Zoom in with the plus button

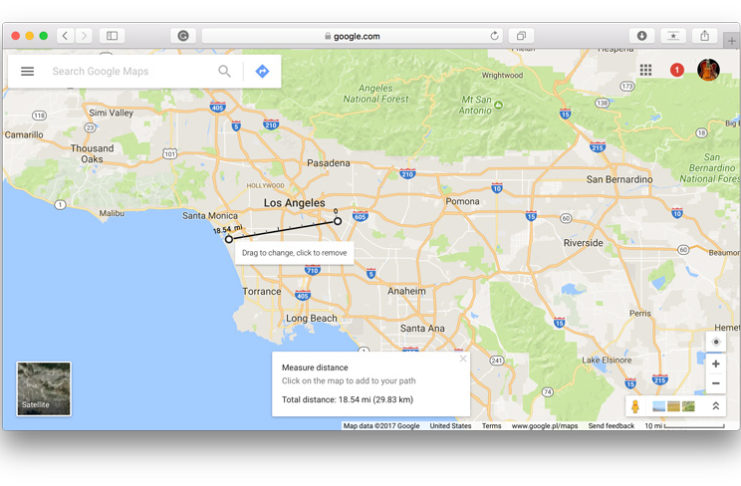(x=715, y=364)
